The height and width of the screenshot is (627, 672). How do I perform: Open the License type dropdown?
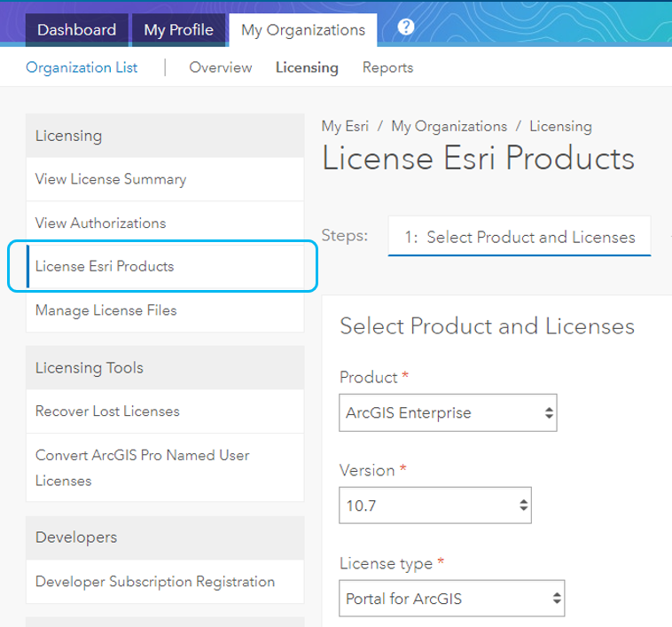point(452,599)
